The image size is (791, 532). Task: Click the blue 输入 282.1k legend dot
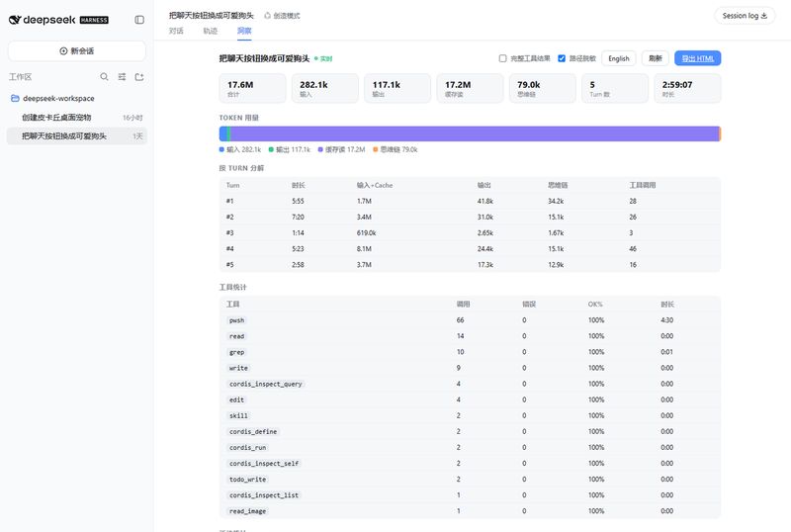(x=221, y=149)
